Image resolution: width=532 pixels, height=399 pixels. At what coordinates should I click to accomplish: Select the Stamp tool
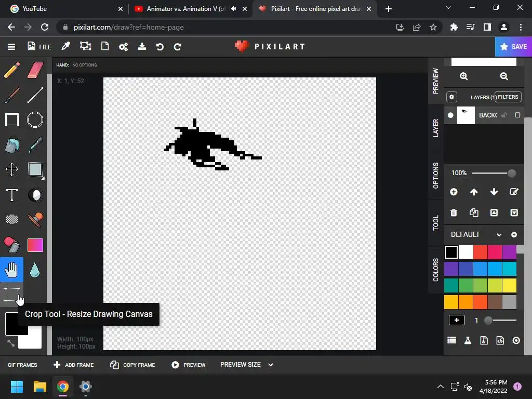pyautogui.click(x=35, y=220)
